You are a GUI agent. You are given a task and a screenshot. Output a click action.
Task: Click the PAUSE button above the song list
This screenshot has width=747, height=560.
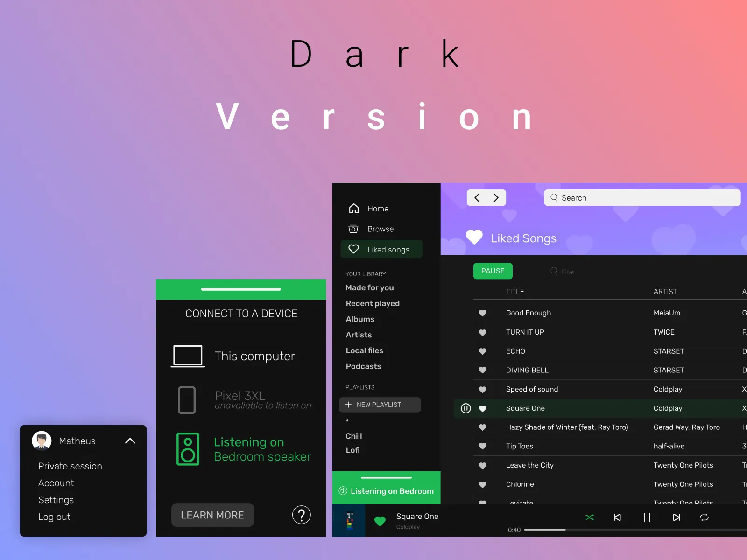[x=493, y=271]
